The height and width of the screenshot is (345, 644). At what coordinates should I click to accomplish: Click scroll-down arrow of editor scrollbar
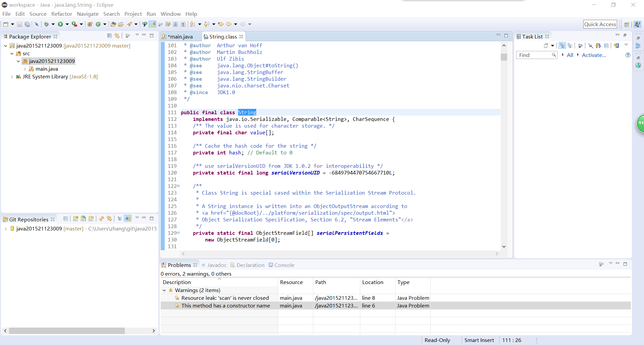click(504, 247)
